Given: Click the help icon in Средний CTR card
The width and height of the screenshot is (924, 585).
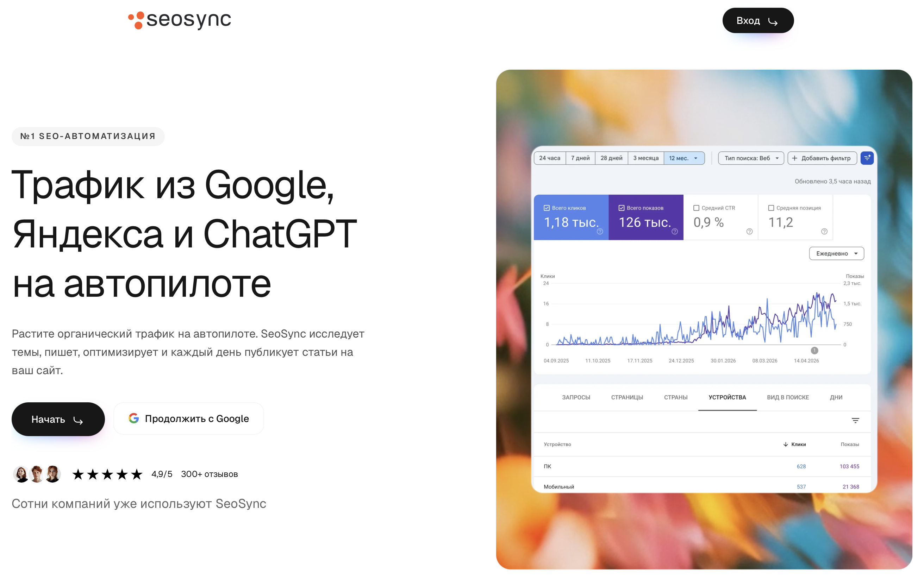Looking at the screenshot, I should 749,231.
